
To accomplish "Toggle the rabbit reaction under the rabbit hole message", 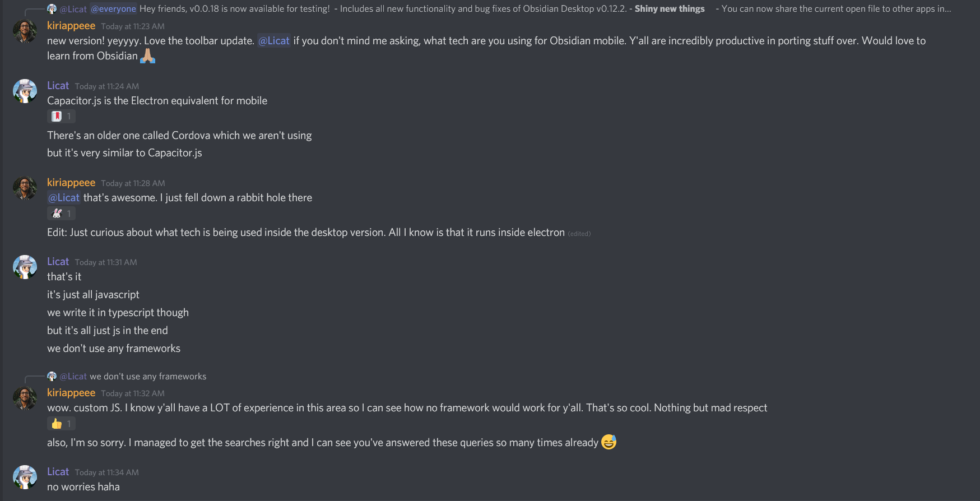I will click(61, 214).
